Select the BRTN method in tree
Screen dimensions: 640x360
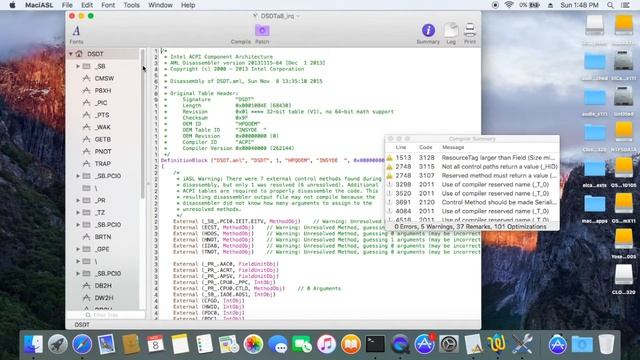tap(102, 237)
